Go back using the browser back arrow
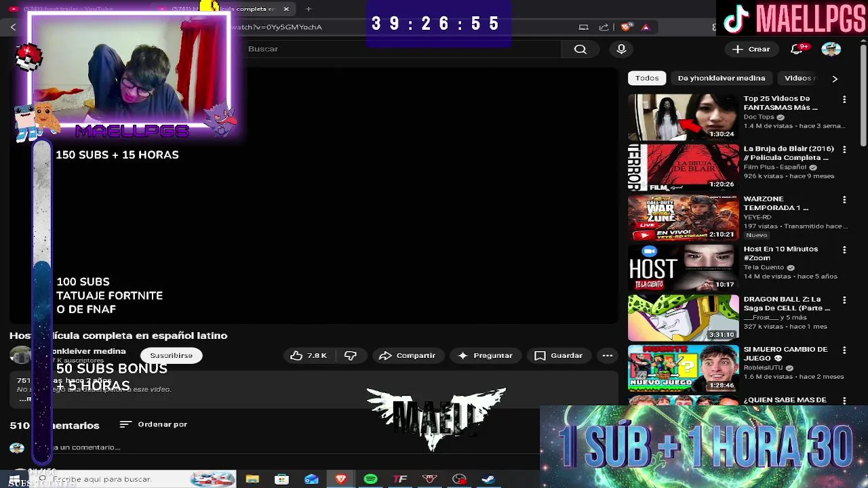Image resolution: width=868 pixels, height=488 pixels. [13, 27]
